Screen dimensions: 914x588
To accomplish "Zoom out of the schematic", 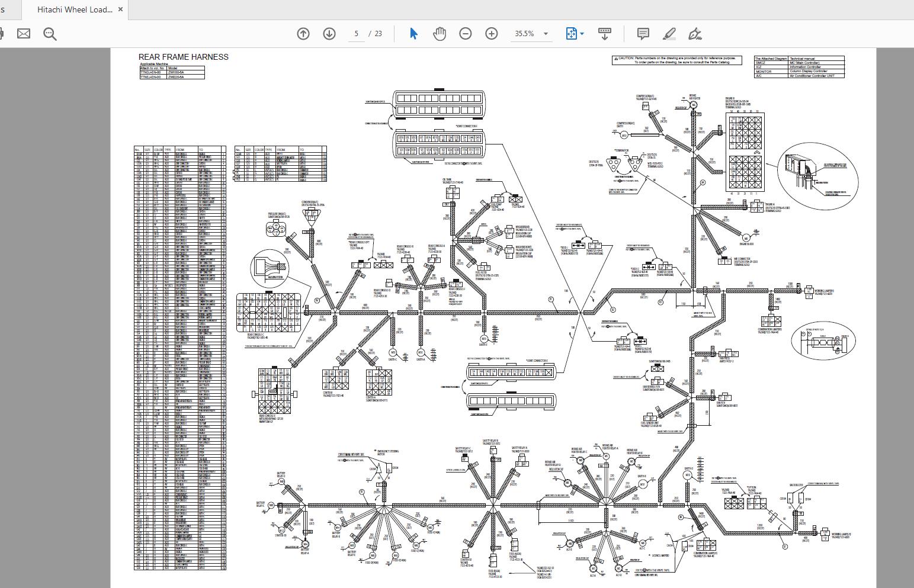I will pos(466,33).
